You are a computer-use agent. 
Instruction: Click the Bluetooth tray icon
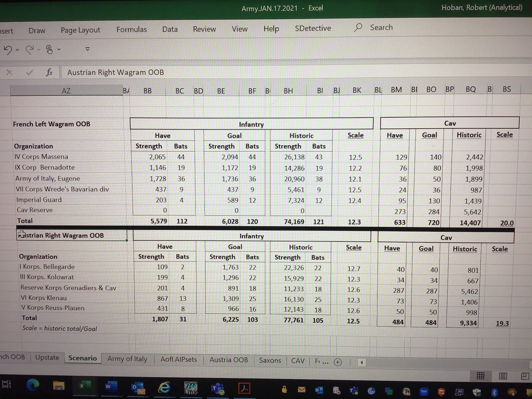pos(494,392)
